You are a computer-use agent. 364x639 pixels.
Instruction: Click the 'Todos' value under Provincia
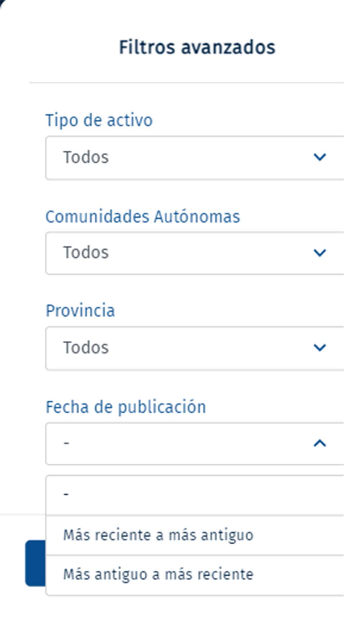point(86,348)
